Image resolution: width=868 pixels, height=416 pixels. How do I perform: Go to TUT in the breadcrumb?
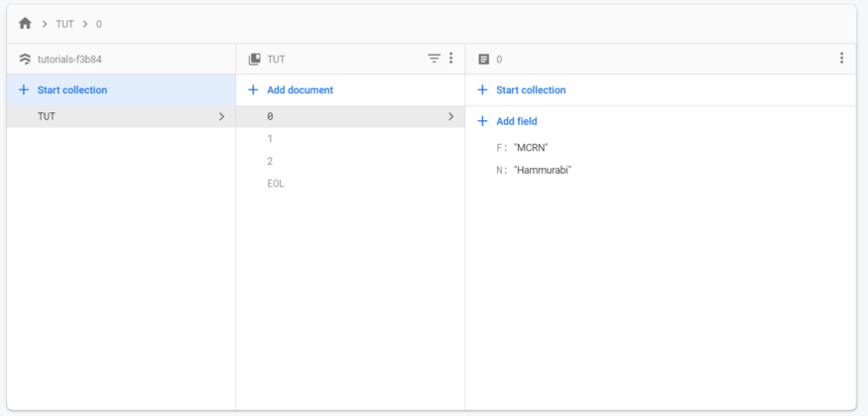pos(64,24)
